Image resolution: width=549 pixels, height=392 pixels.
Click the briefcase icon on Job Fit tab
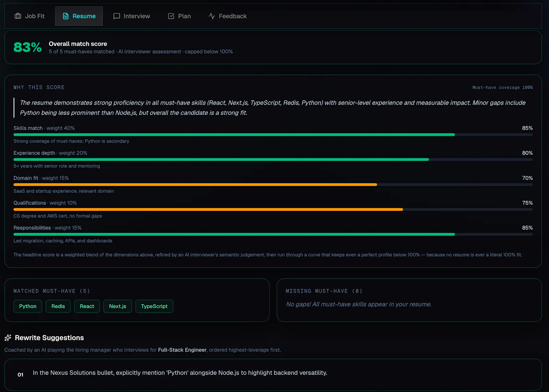[18, 16]
